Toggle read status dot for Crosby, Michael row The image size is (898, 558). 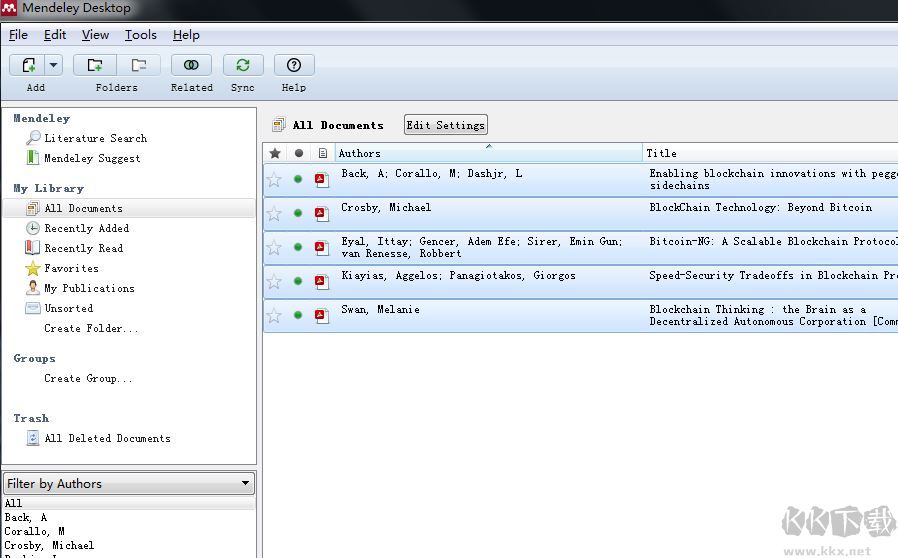(298, 213)
